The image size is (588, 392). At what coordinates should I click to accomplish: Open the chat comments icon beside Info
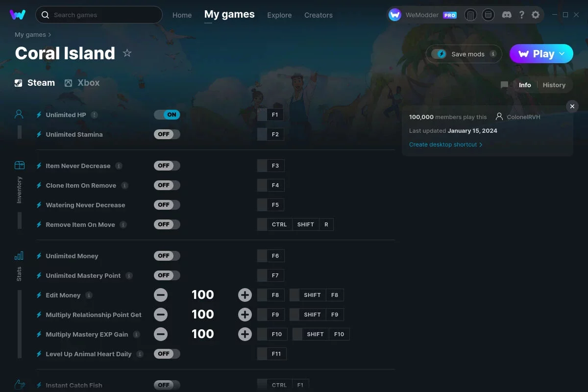coord(504,85)
